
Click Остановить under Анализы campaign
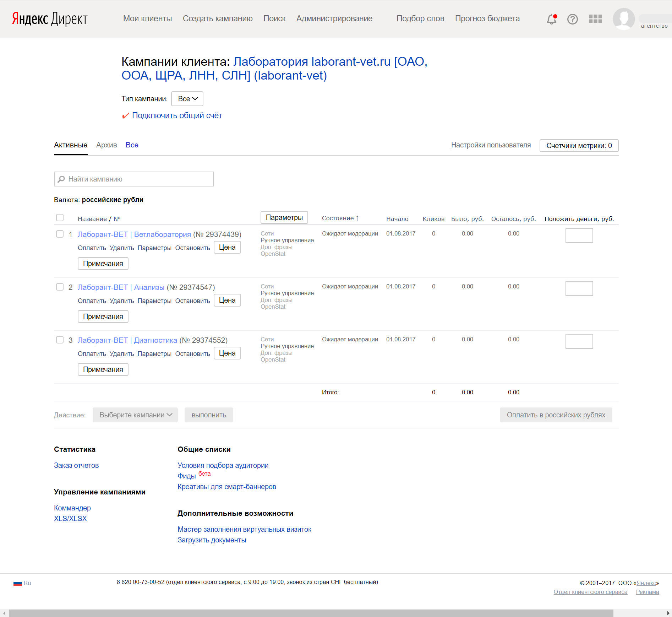pyautogui.click(x=193, y=301)
